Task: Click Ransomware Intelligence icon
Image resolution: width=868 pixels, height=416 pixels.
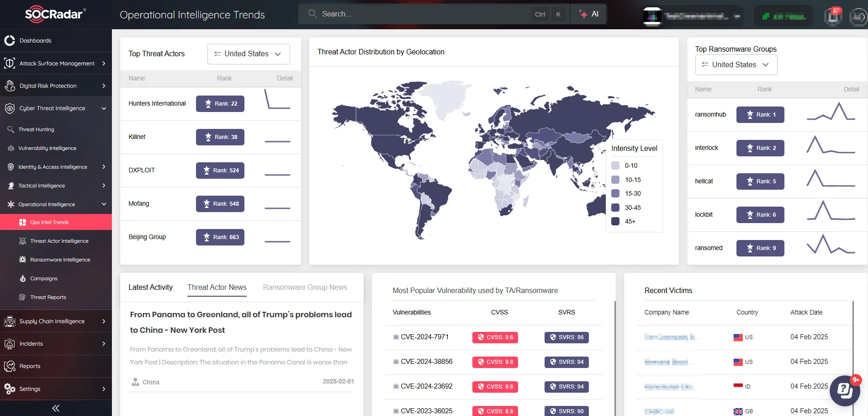Action: [x=22, y=260]
